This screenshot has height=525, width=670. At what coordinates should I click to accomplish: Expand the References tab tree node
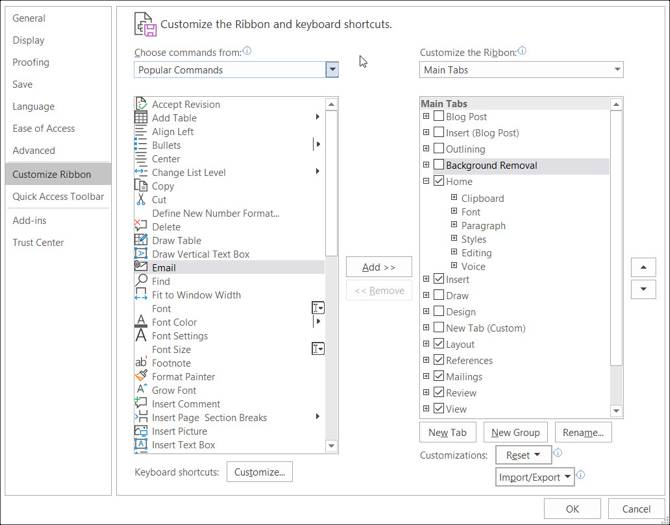[426, 360]
